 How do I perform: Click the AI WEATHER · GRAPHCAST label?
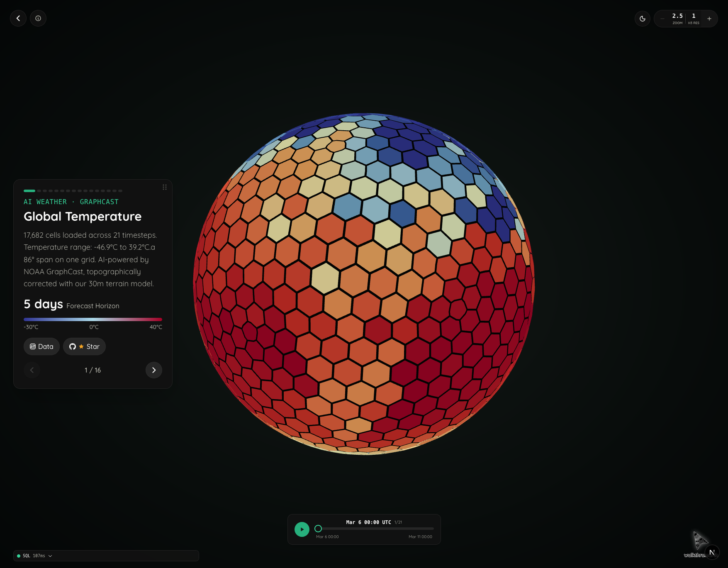click(71, 202)
